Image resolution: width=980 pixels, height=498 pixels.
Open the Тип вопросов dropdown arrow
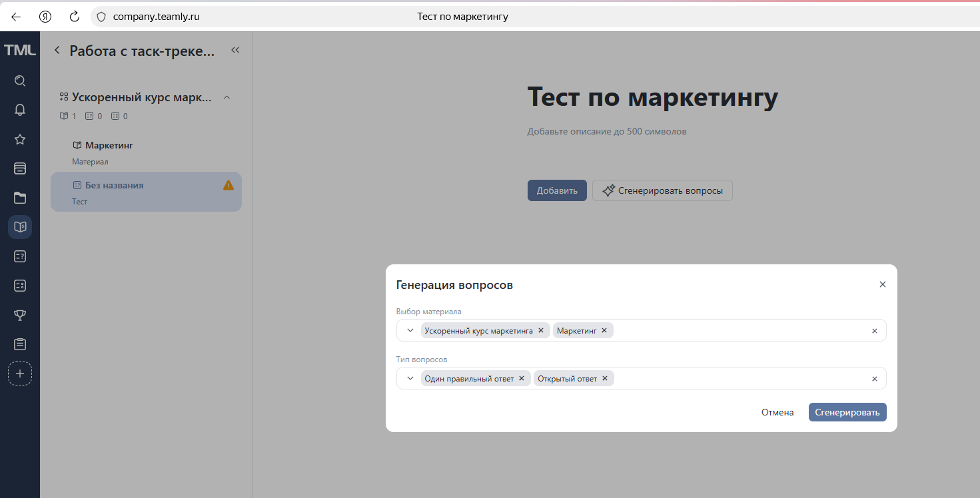(x=409, y=377)
